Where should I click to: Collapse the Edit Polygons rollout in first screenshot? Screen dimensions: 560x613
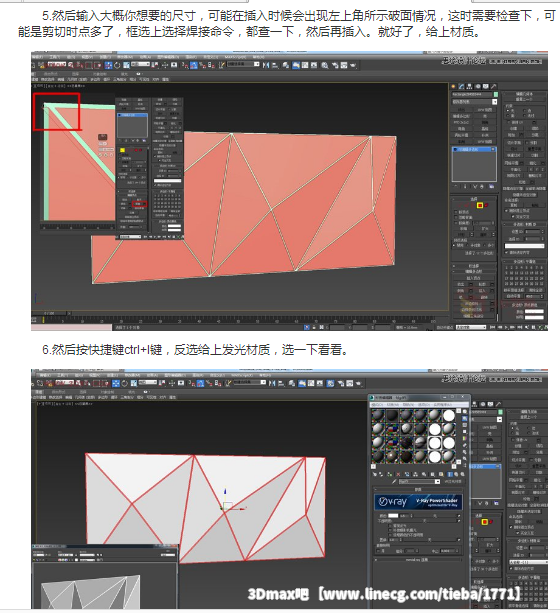tap(474, 272)
